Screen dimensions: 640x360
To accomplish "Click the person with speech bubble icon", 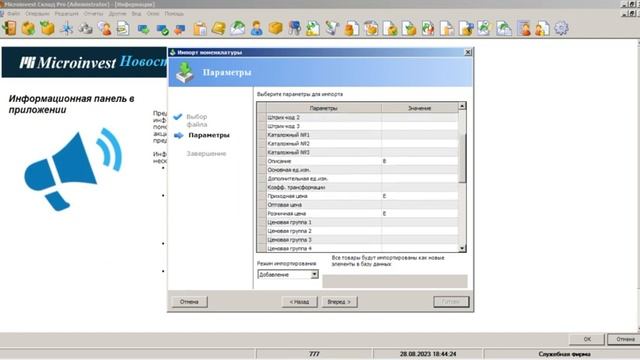I will click(x=104, y=28).
